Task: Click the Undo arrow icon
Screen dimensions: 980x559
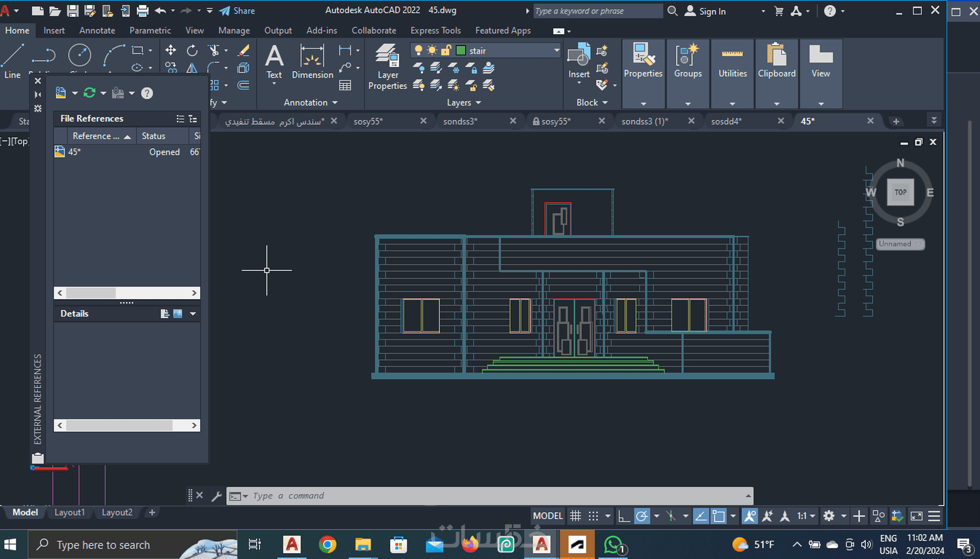Action: coord(160,10)
